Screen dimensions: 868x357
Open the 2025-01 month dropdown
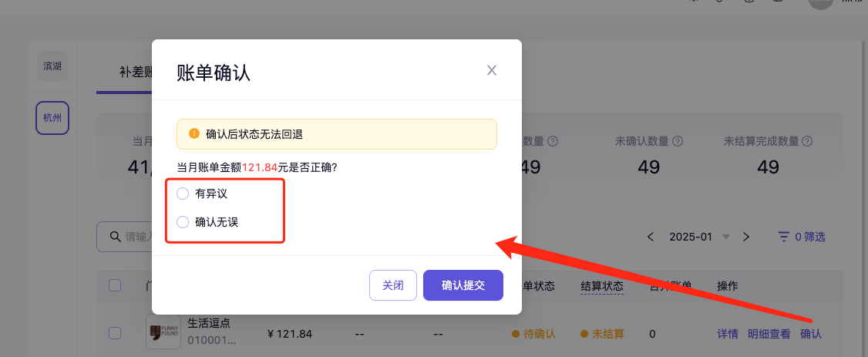[725, 237]
